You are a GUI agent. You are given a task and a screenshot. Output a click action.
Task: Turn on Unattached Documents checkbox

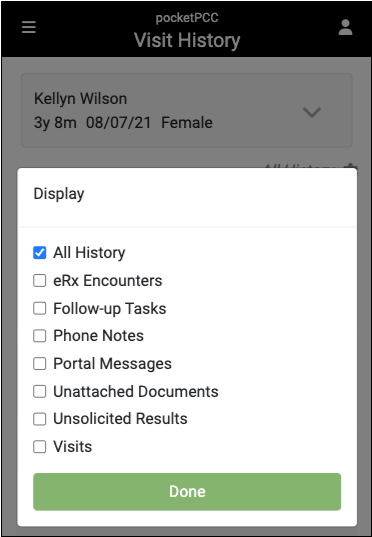click(39, 391)
